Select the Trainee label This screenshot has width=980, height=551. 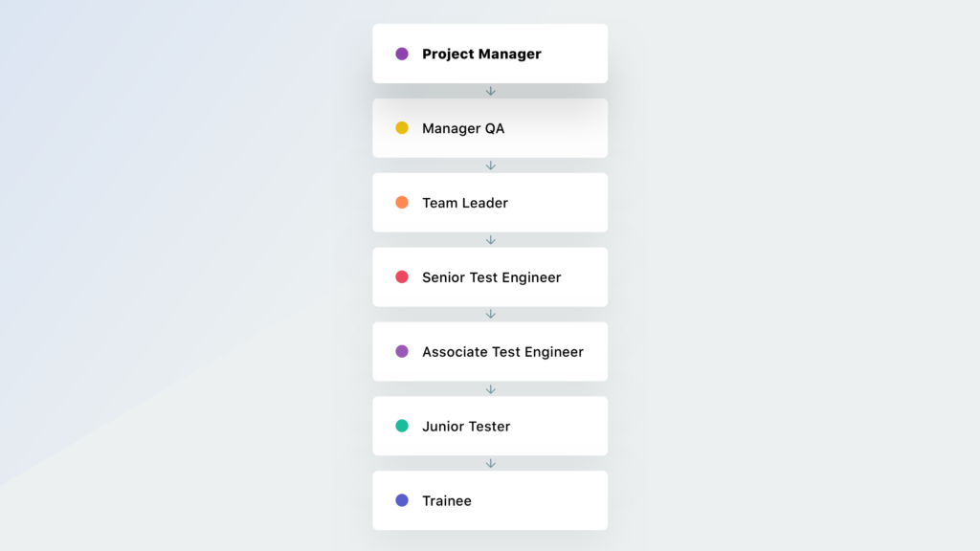point(447,501)
